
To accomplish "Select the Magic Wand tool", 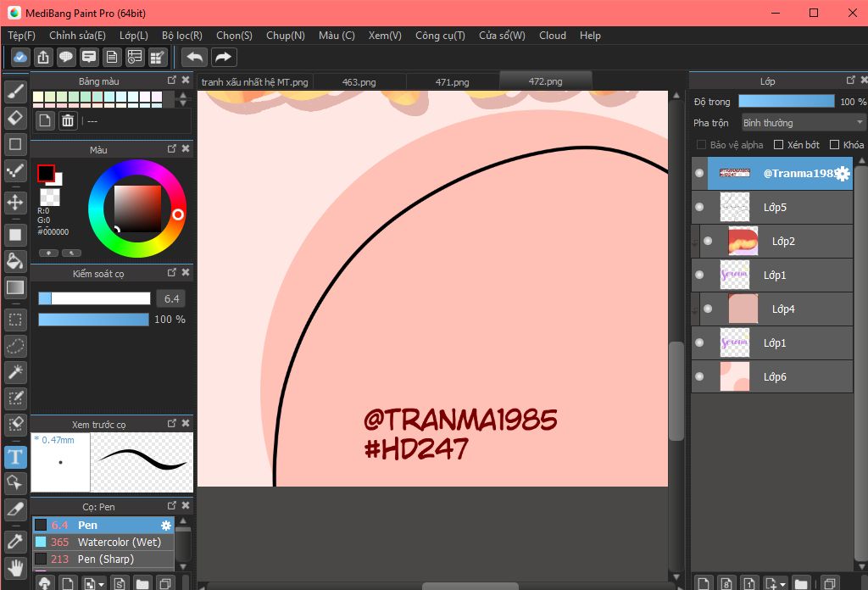I will point(15,372).
